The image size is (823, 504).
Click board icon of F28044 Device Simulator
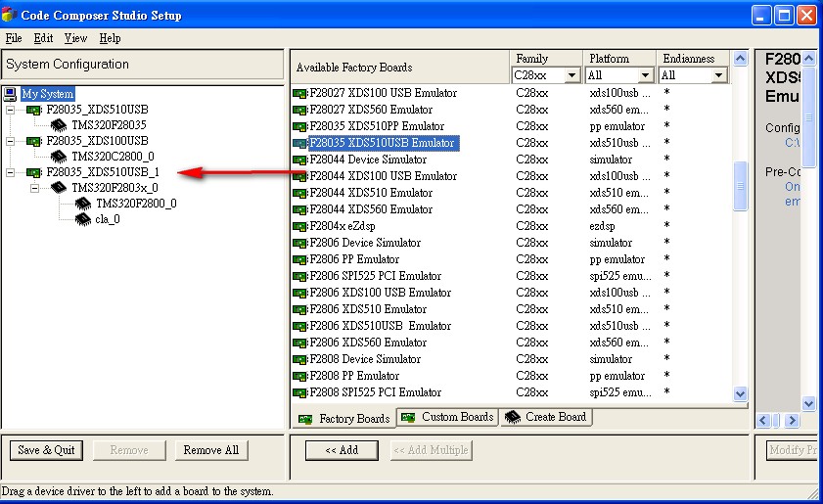tap(299, 160)
